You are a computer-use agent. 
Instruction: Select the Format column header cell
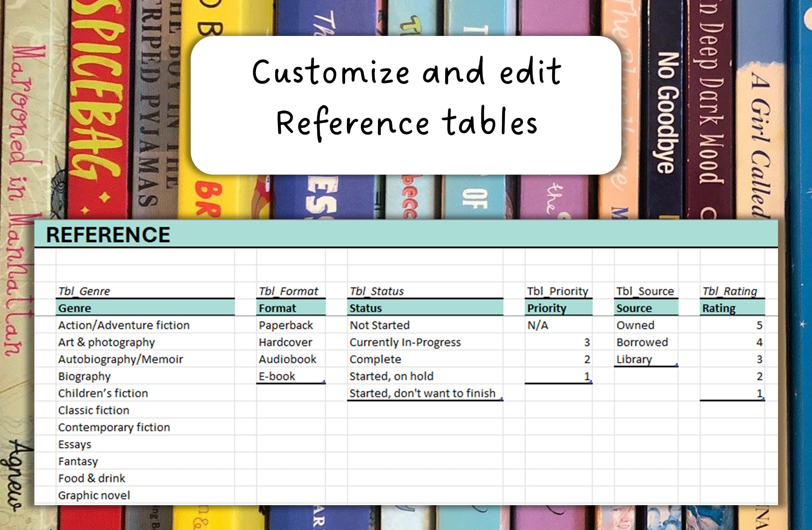click(277, 308)
